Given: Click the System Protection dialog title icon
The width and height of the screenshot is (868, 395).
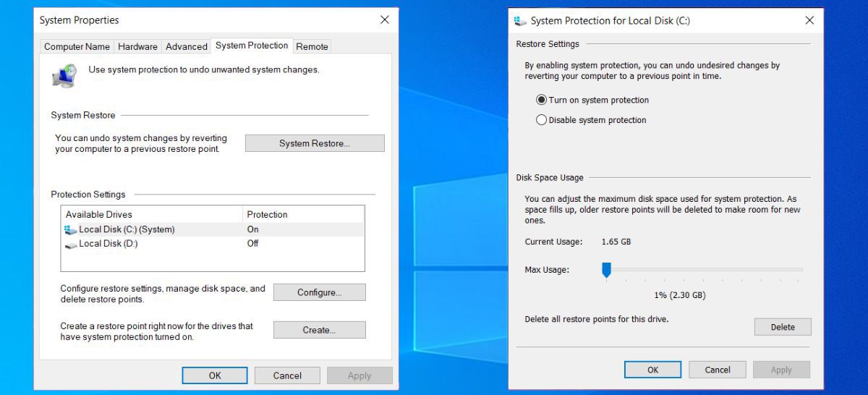Looking at the screenshot, I should point(520,21).
